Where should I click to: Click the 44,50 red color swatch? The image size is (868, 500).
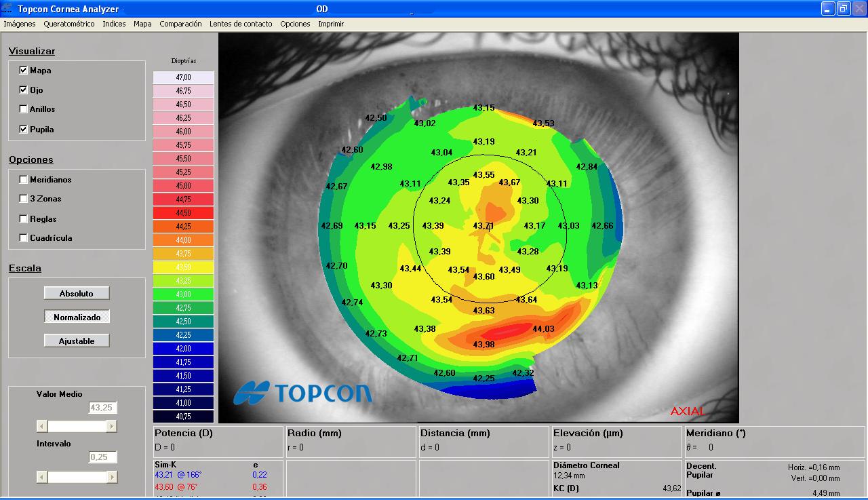click(x=183, y=213)
